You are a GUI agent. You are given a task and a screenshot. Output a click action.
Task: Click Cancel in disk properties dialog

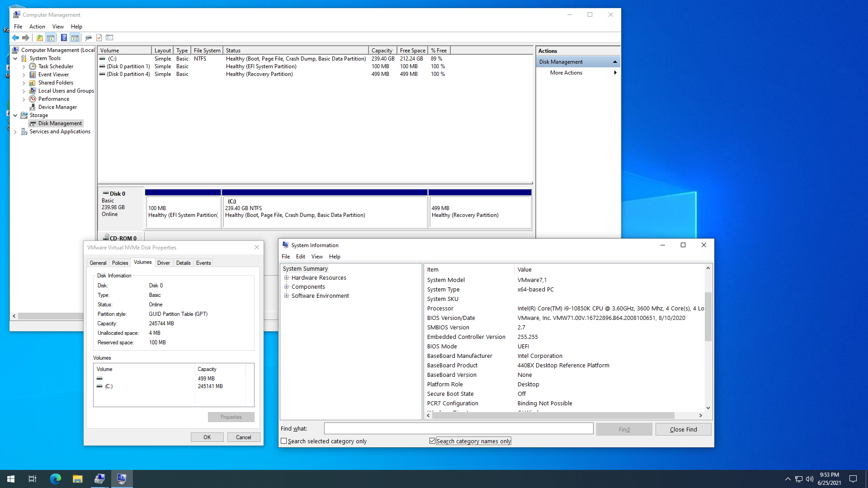click(244, 437)
